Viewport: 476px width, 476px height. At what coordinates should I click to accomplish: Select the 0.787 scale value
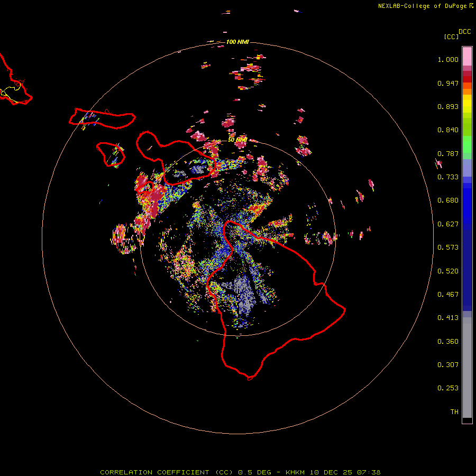(x=448, y=153)
